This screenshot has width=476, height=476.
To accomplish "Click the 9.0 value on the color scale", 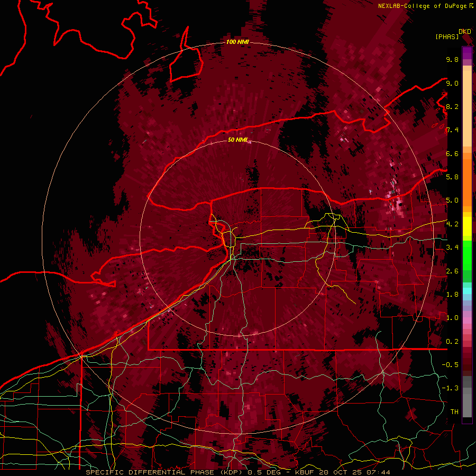I will [452, 83].
